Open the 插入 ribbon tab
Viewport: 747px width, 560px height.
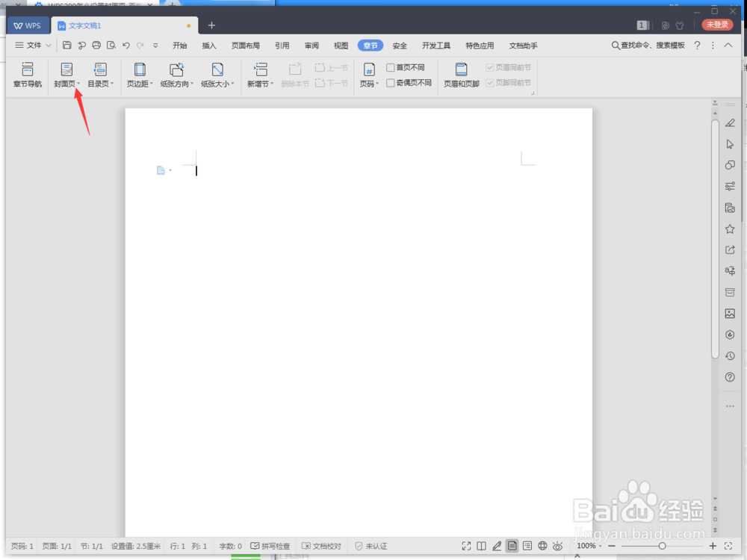point(208,46)
